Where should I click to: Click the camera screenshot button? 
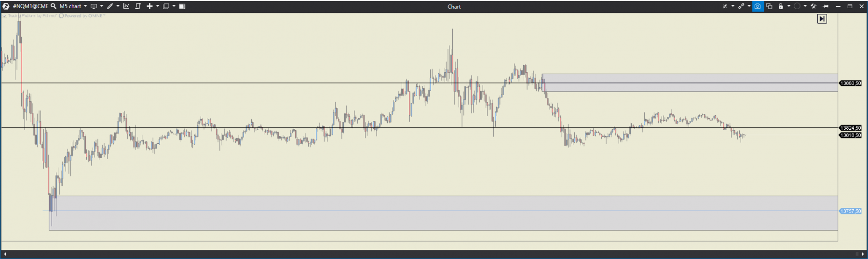click(758, 6)
